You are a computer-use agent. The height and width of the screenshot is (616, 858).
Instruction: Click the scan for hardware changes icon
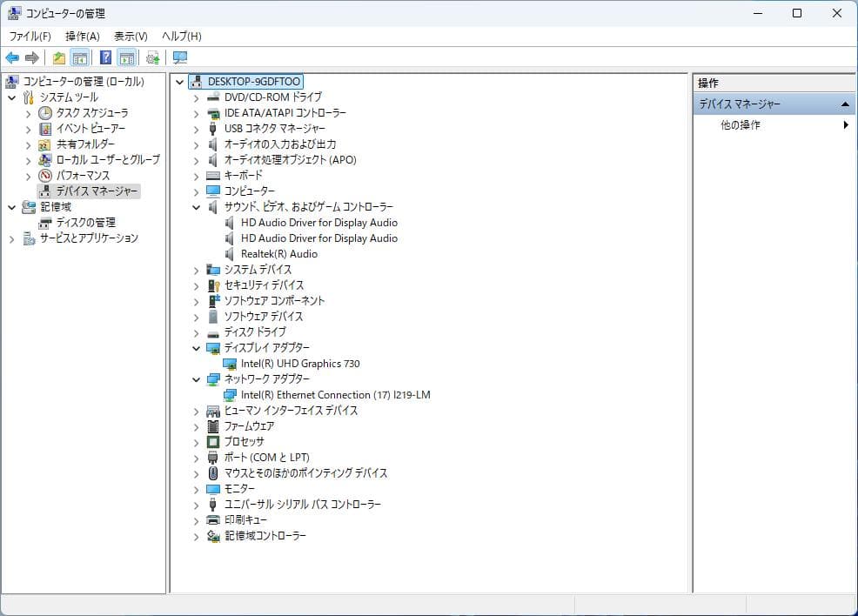[152, 57]
